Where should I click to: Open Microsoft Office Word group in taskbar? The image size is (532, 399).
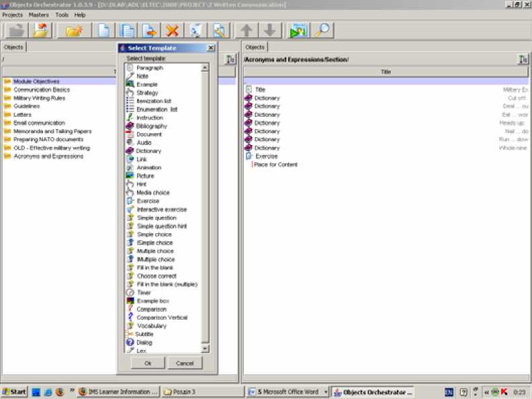coord(286,392)
